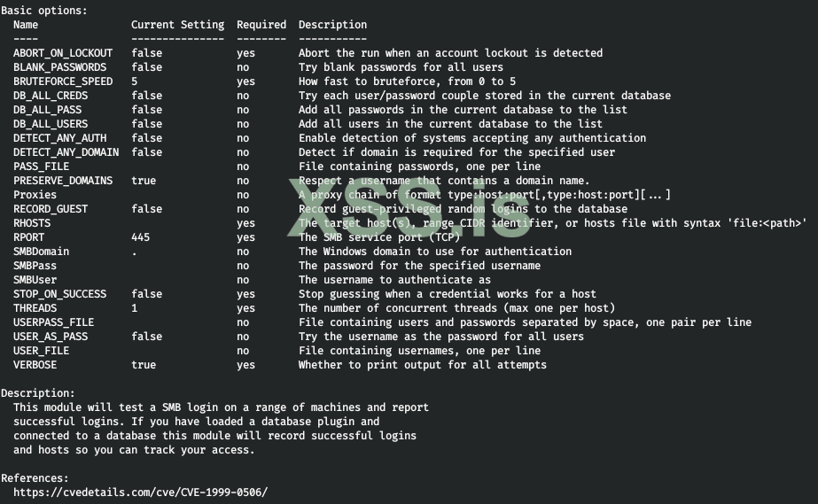Select the Proxies option name
The width and height of the screenshot is (818, 504).
[x=35, y=195]
